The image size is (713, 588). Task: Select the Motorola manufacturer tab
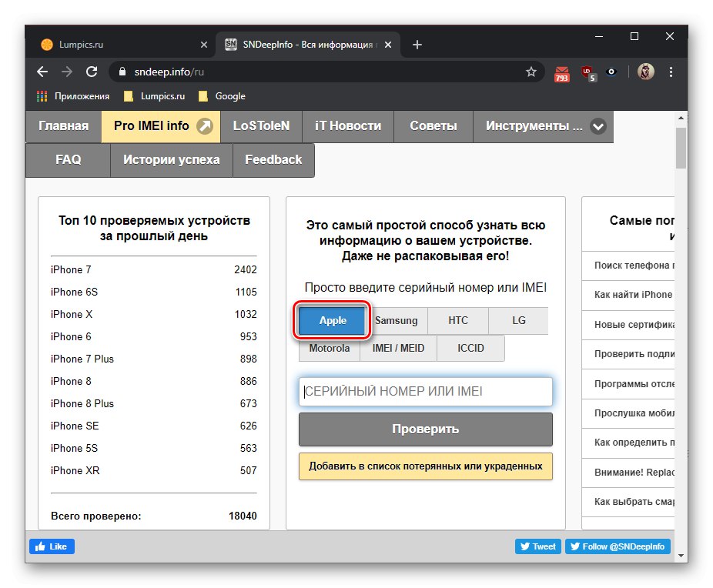pos(330,348)
